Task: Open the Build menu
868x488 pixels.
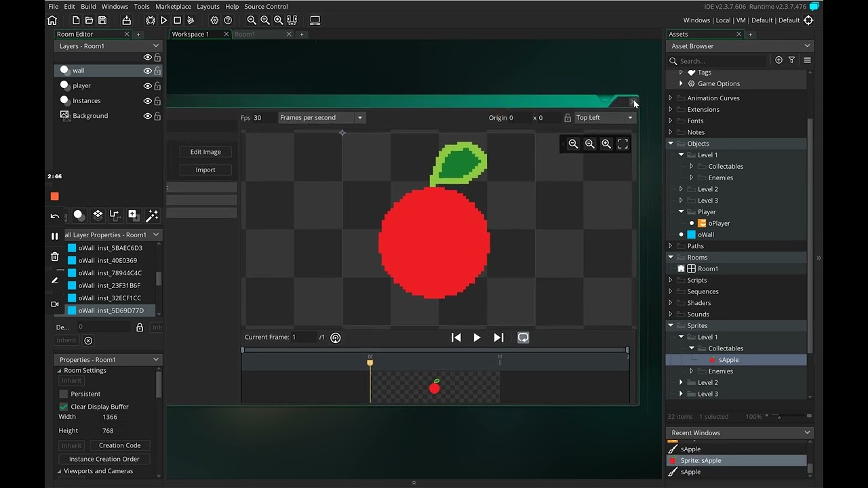Action: coord(88,7)
